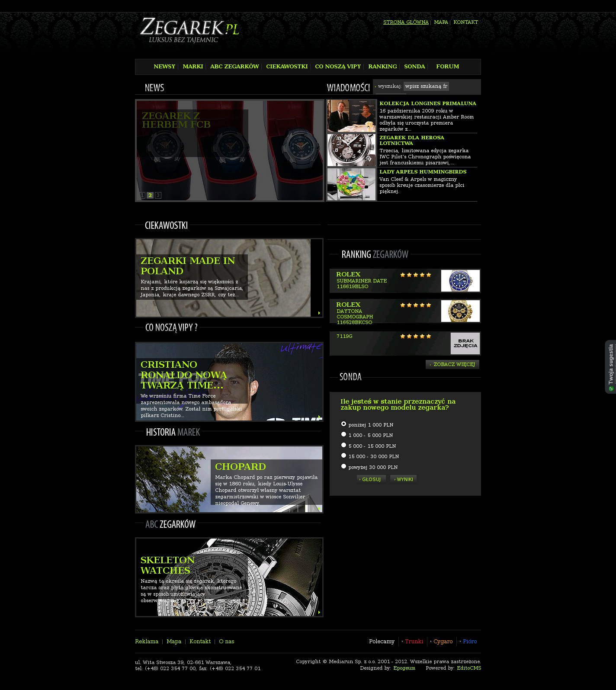This screenshot has height=690, width=616.
Task: Open the Skeleton Watches headline
Action: [x=167, y=565]
